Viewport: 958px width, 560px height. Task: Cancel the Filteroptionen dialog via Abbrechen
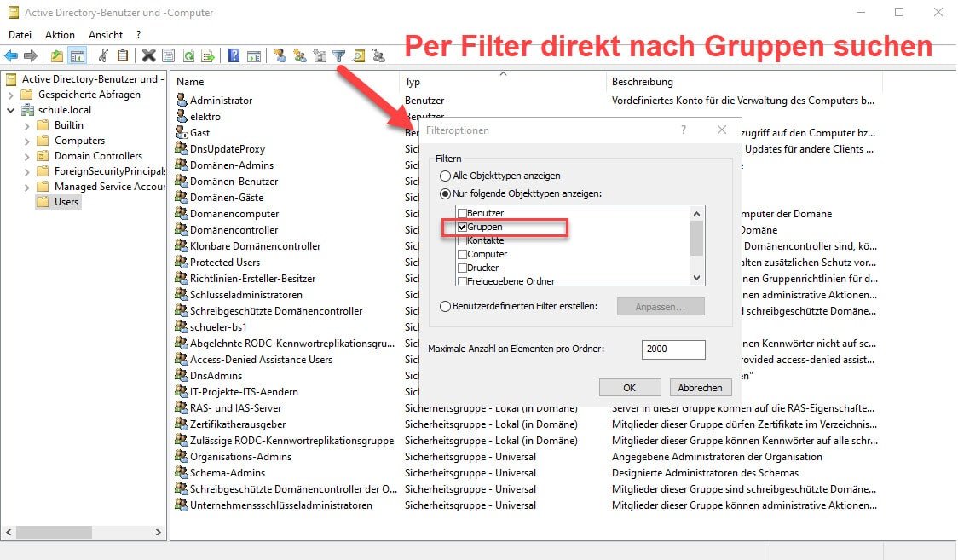(x=700, y=387)
